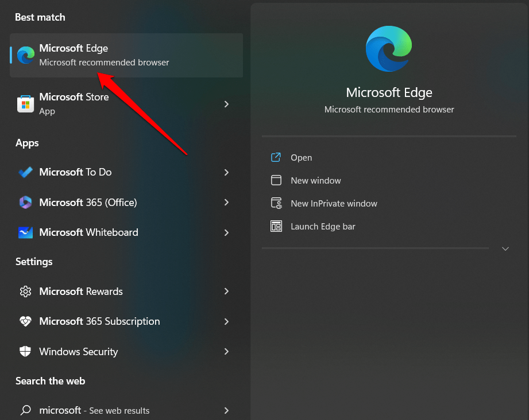Click the large Edge logo in preview pane

click(x=389, y=49)
